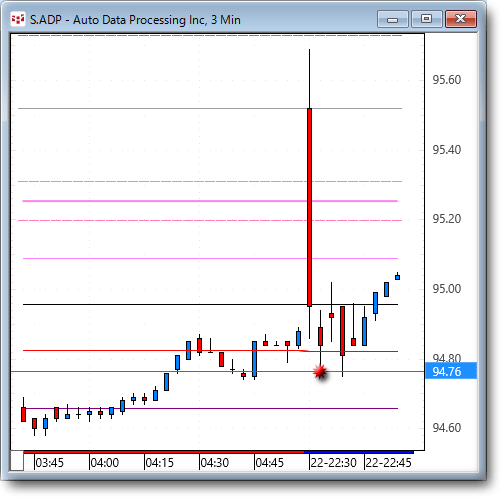Click the red starburst marker on the chart
The width and height of the screenshot is (504, 498).
point(320,371)
